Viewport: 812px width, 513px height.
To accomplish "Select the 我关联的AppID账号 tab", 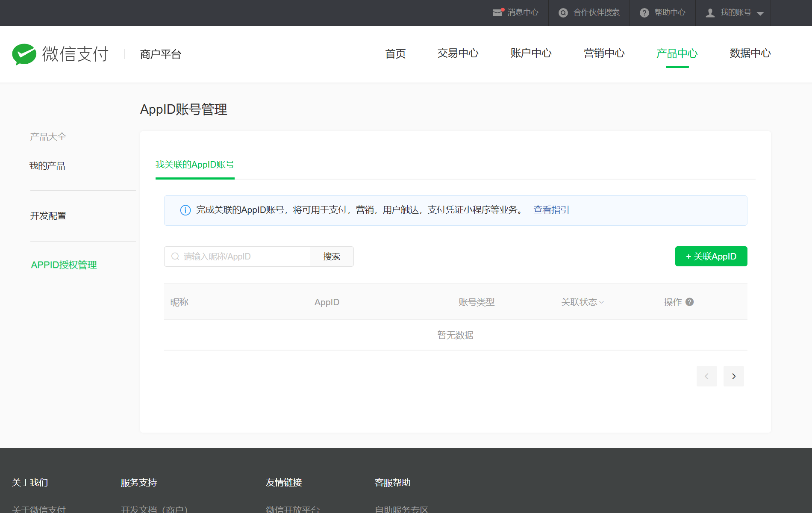I will pos(195,165).
